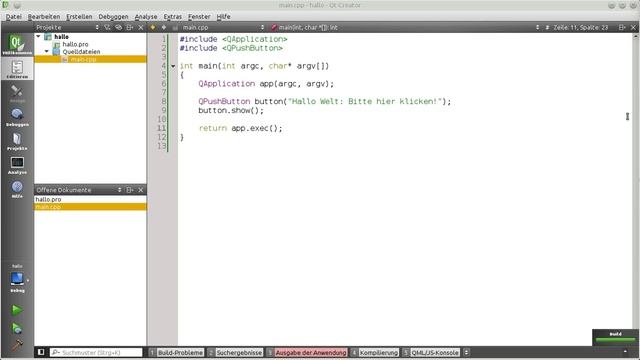Place cursor on the return app.exec() line
Image resolution: width=640 pixels, height=360 pixels.
pos(240,128)
